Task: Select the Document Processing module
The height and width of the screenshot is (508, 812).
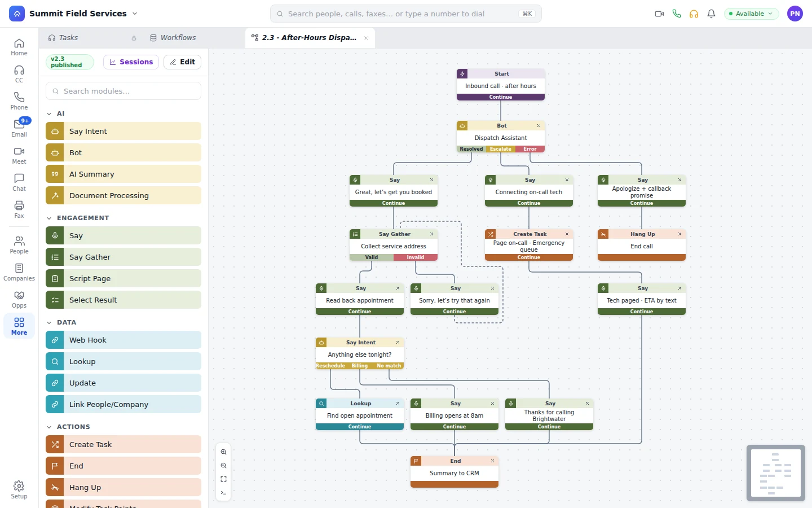Action: tap(123, 195)
